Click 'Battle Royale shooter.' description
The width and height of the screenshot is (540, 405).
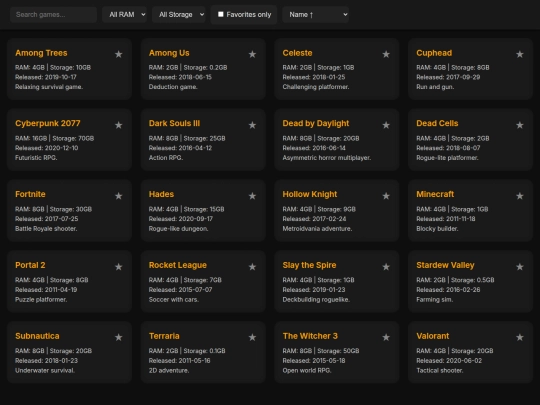[x=46, y=229]
